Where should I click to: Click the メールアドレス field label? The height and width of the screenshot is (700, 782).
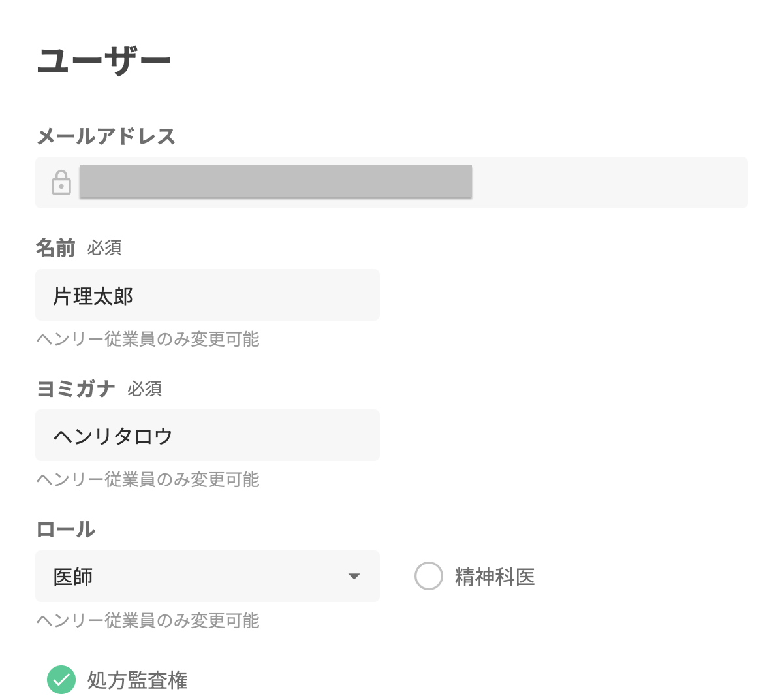tap(106, 136)
